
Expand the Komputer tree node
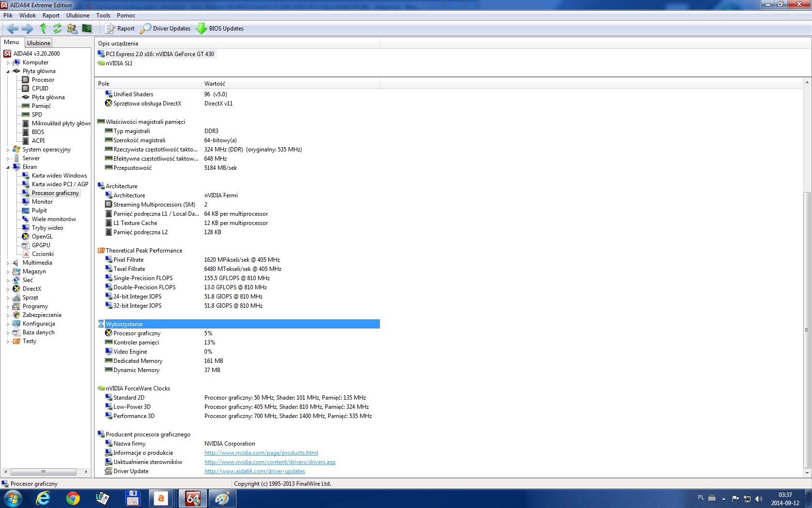pyautogui.click(x=8, y=63)
